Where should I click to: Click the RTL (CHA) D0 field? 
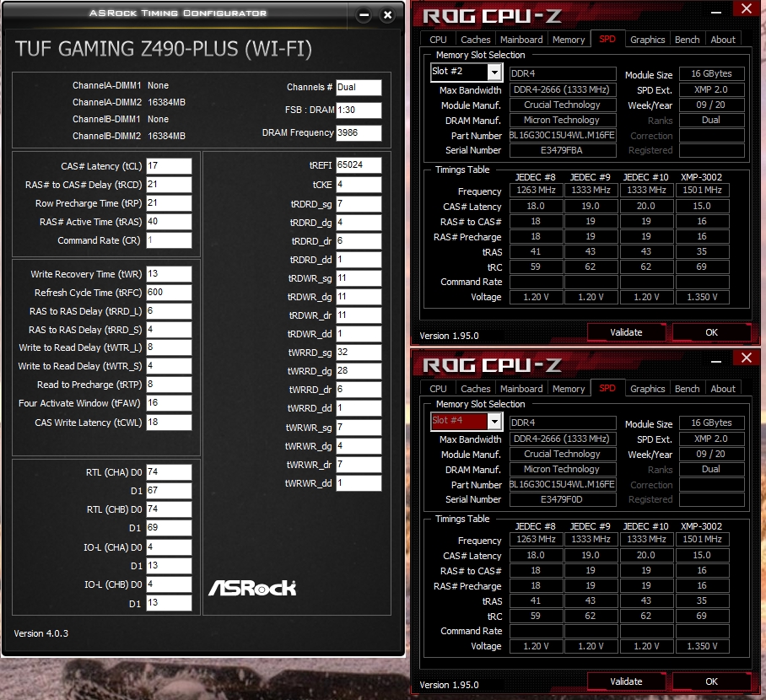click(169, 472)
